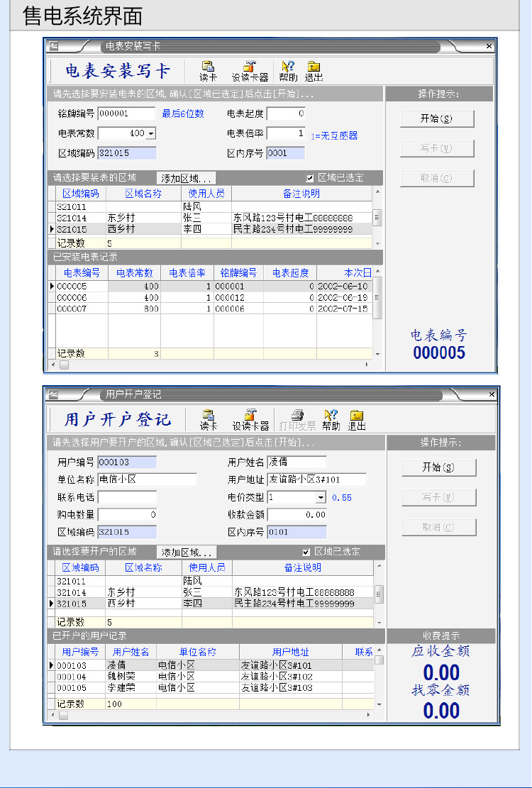Screen dimensions: 532x788
Task: Expand the 电表常数 dropdown
Action: (150, 133)
